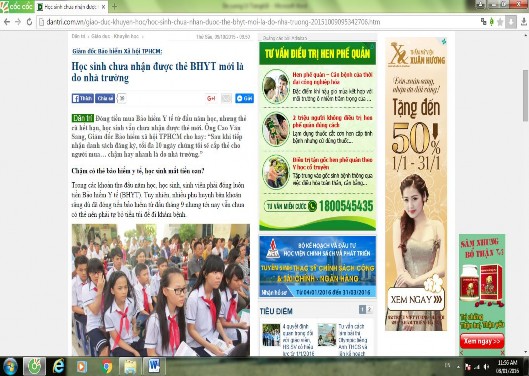Click the 'Học viện Chính sách và Phát triển' banner
529x376 pixels.
(x=317, y=267)
